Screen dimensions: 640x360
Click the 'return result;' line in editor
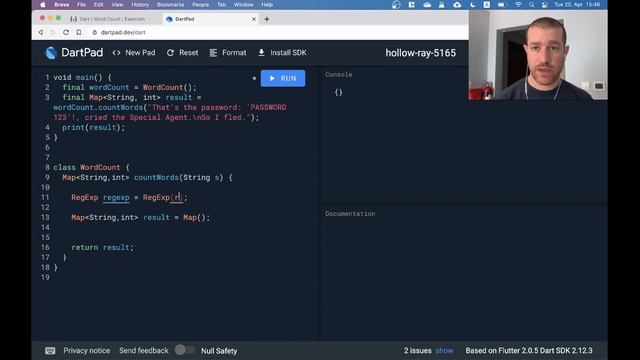point(102,247)
